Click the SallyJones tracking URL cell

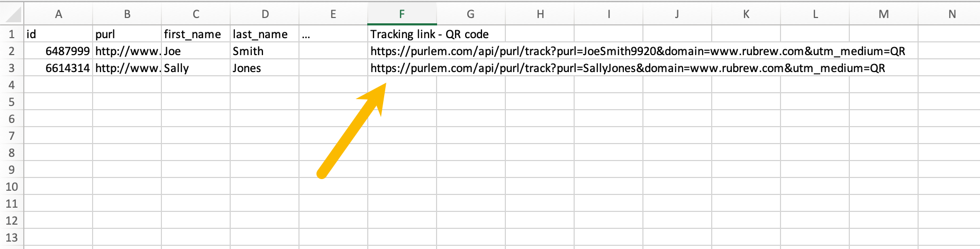point(402,68)
